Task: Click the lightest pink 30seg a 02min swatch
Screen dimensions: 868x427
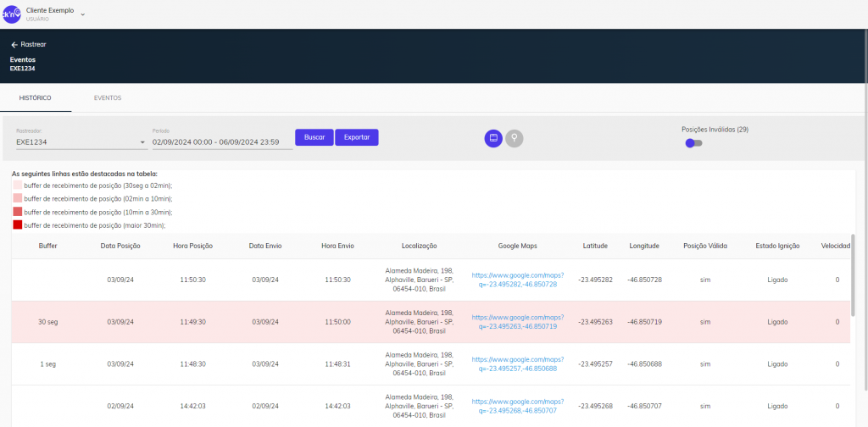Action: coord(17,186)
